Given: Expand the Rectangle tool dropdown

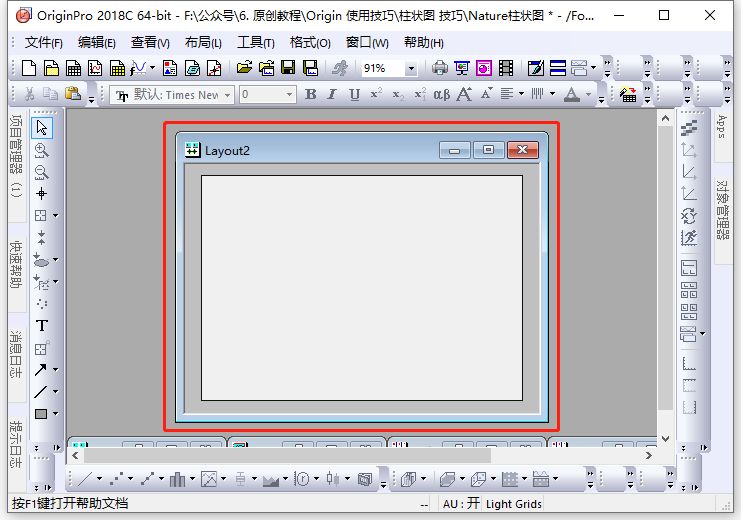Looking at the screenshot, I should (55, 414).
